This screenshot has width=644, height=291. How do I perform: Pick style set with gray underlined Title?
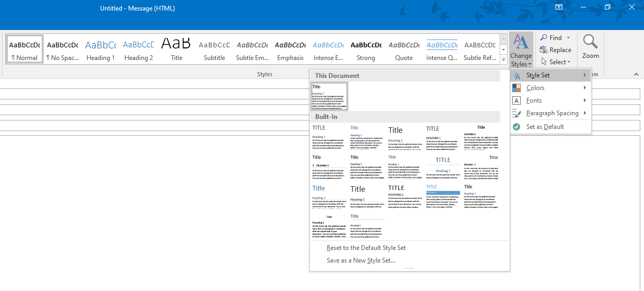pyautogui.click(x=367, y=226)
